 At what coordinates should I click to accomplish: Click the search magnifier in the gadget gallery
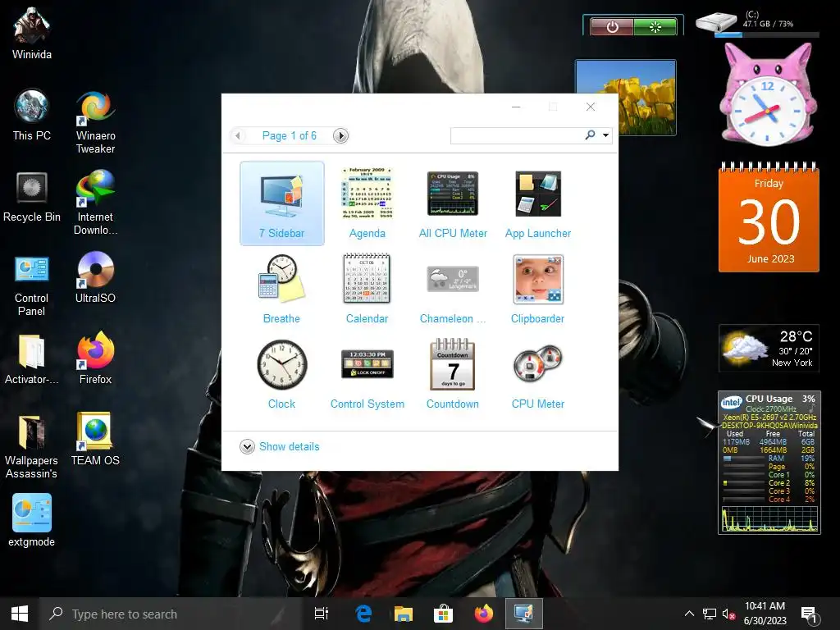pyautogui.click(x=591, y=135)
